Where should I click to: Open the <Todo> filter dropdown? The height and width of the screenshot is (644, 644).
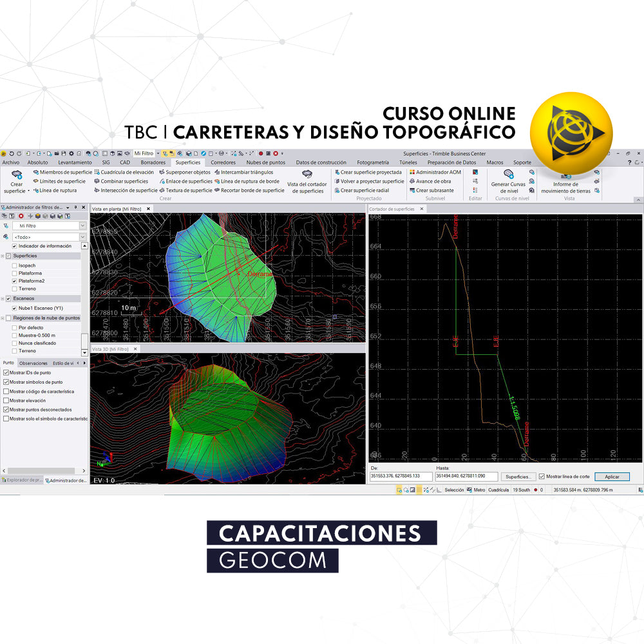pos(82,236)
